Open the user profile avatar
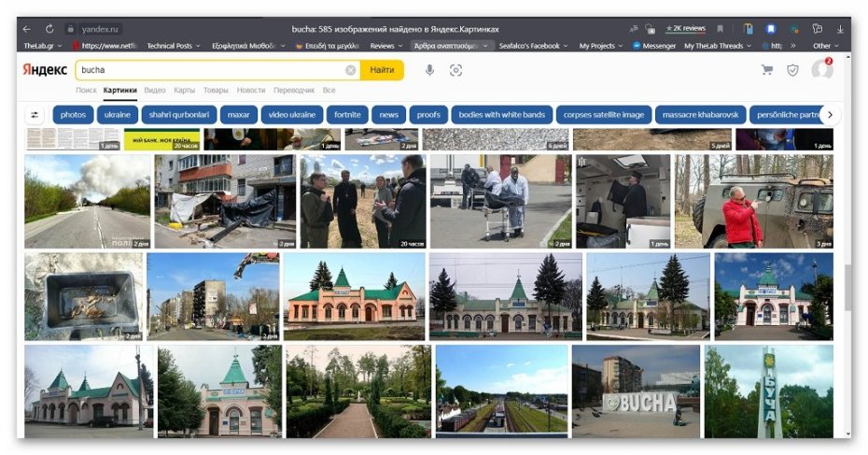868x455 pixels. 822,69
